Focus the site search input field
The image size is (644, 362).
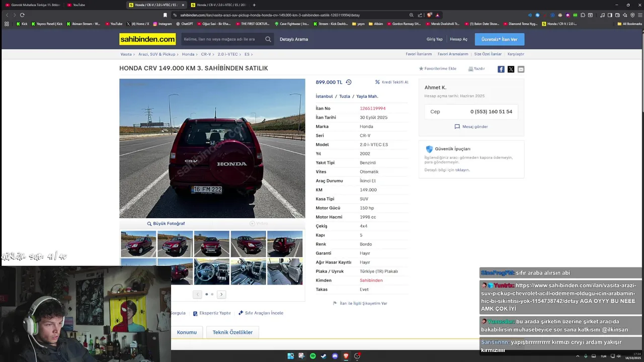click(x=221, y=39)
